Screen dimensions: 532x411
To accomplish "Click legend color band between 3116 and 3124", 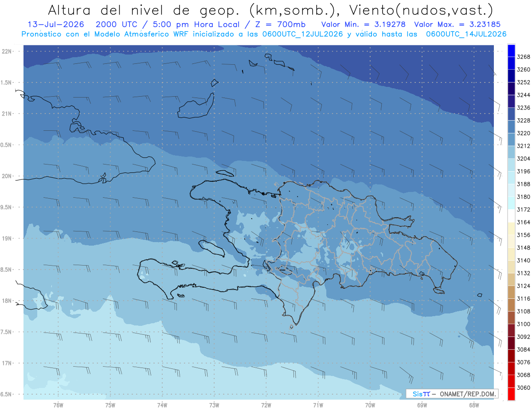I will (x=511, y=292).
